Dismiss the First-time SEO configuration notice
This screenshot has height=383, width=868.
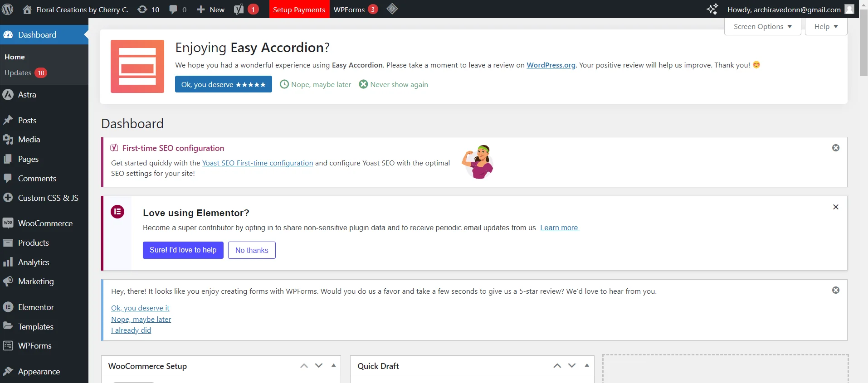[x=836, y=148]
